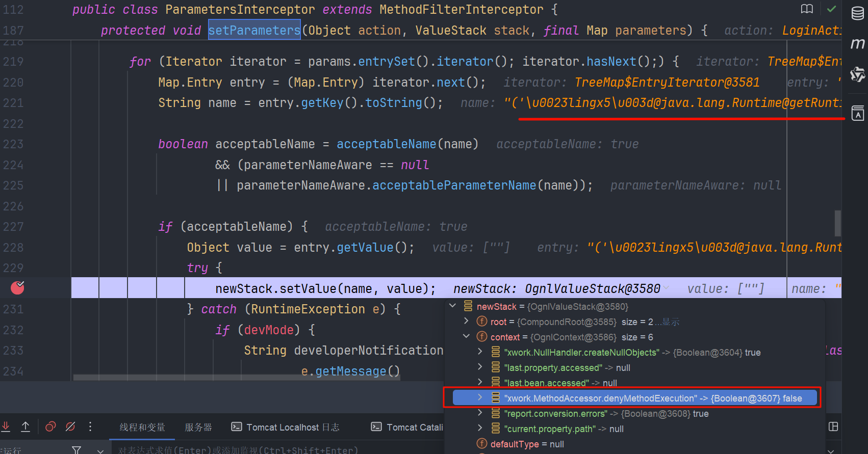Click the popup scroll down chevron
Viewport: 868px width, 454px height.
click(x=831, y=450)
